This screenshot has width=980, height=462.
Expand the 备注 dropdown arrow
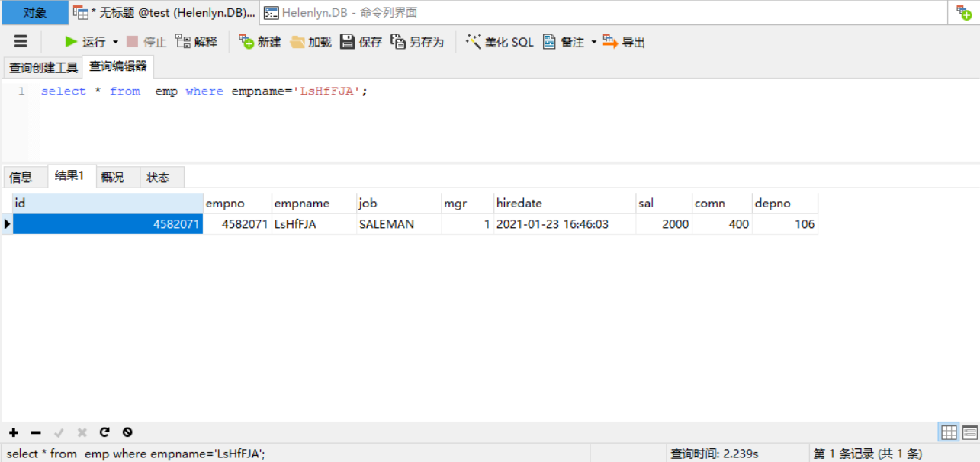point(593,42)
